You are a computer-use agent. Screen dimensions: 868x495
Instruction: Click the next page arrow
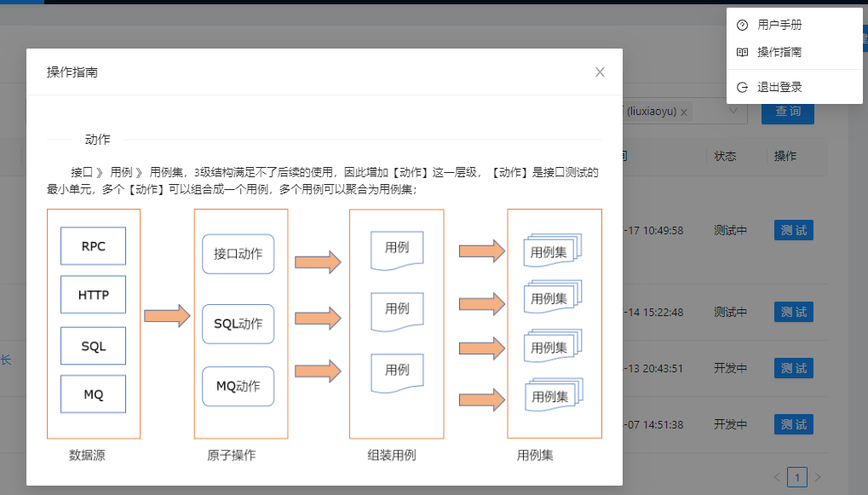[x=818, y=477]
